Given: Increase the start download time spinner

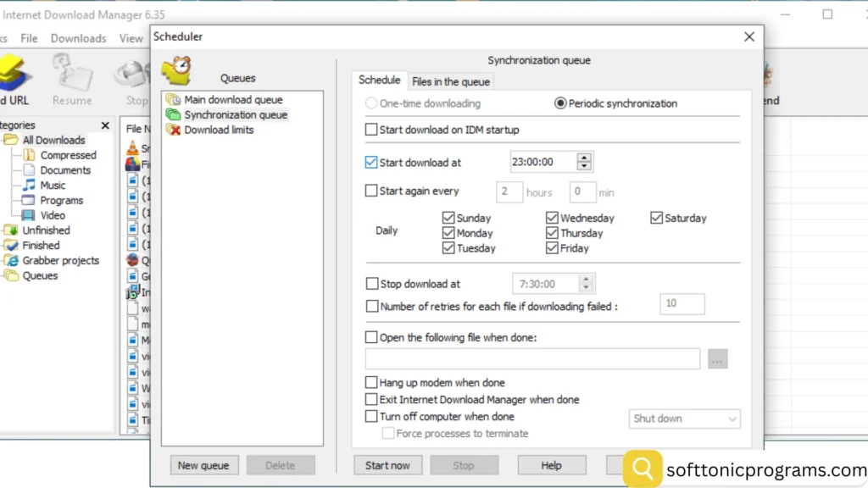Looking at the screenshot, I should (584, 158).
